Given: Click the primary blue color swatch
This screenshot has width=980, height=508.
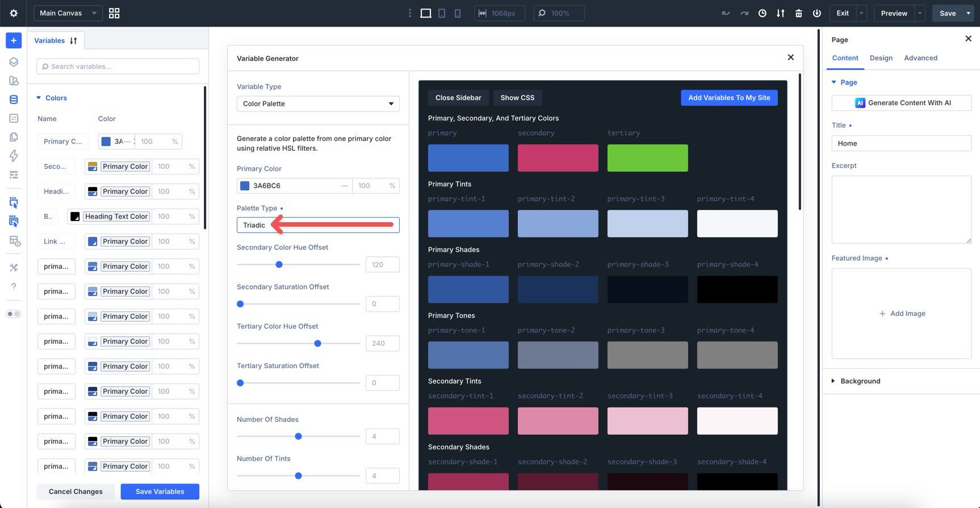Looking at the screenshot, I should pos(468,158).
